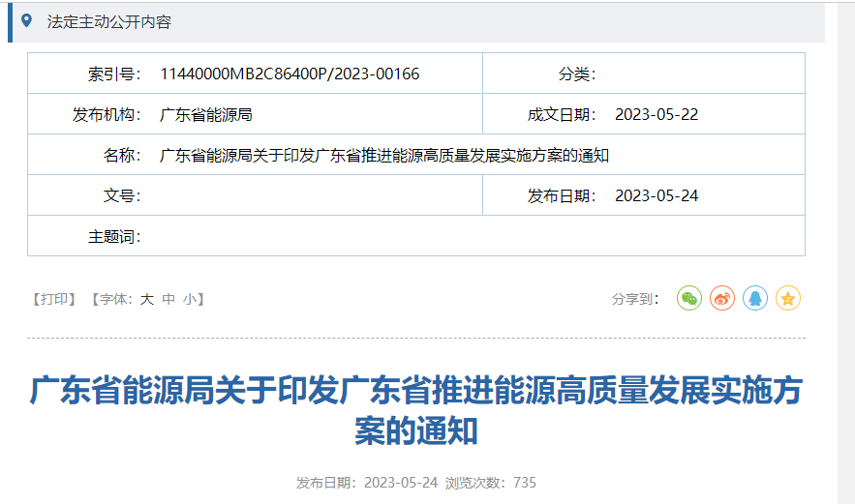Click the 成文日期 value 2023-05-22
Image resolution: width=855 pixels, height=504 pixels.
tap(656, 114)
